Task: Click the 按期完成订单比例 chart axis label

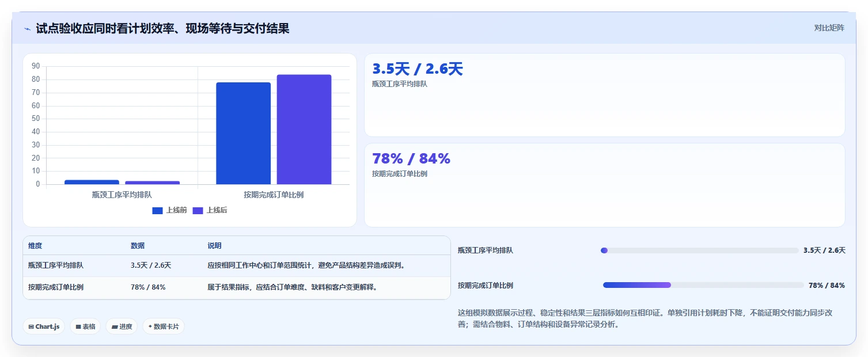Action: (274, 195)
